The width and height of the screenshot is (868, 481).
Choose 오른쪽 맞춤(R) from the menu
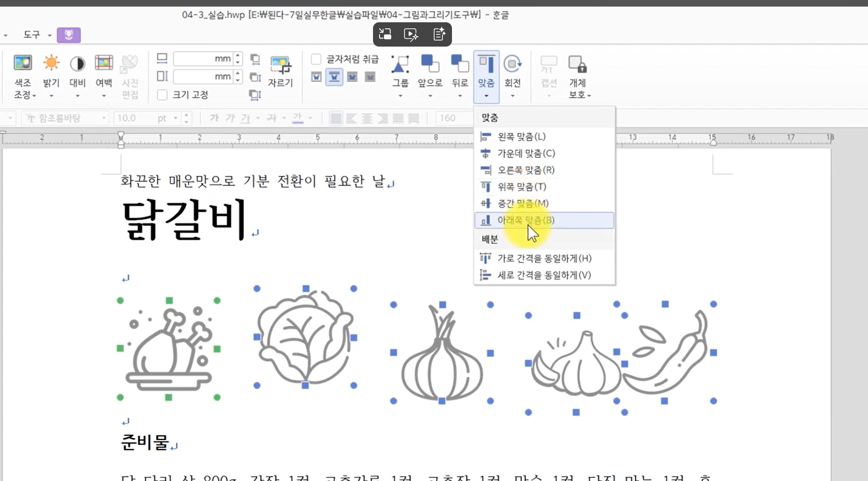[x=544, y=170]
